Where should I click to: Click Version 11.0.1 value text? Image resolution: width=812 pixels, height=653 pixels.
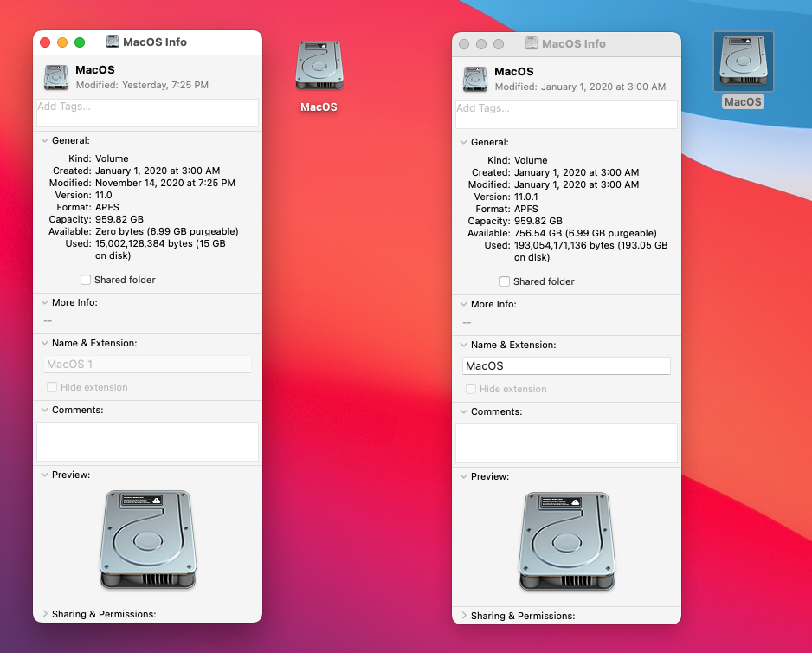526,197
